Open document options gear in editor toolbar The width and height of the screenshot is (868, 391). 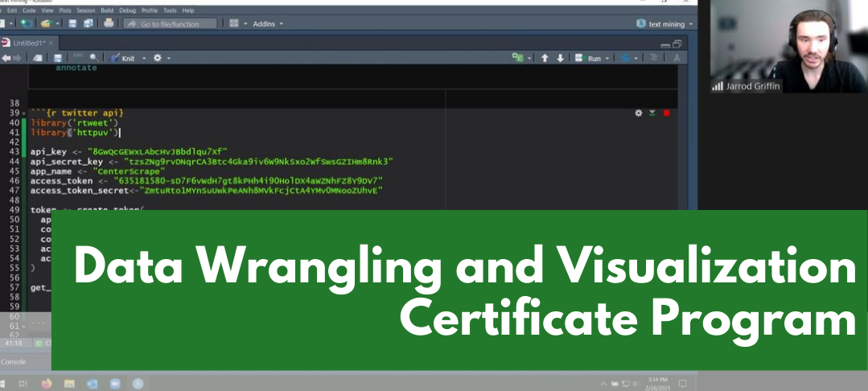click(158, 58)
